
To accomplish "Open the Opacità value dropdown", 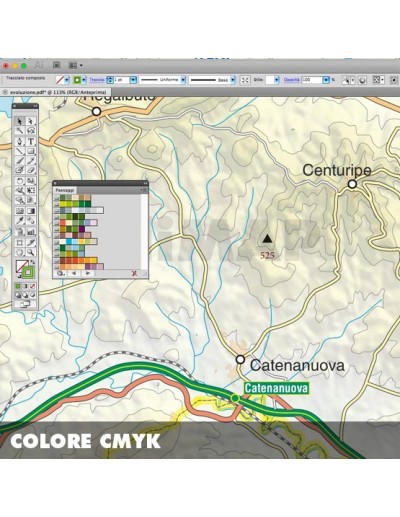I will pos(326,80).
